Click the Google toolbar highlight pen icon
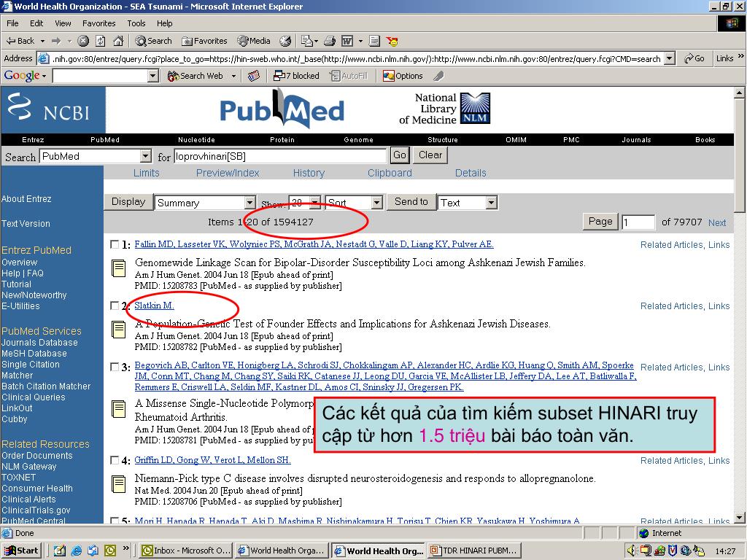Image resolution: width=747 pixels, height=560 pixels. click(438, 76)
